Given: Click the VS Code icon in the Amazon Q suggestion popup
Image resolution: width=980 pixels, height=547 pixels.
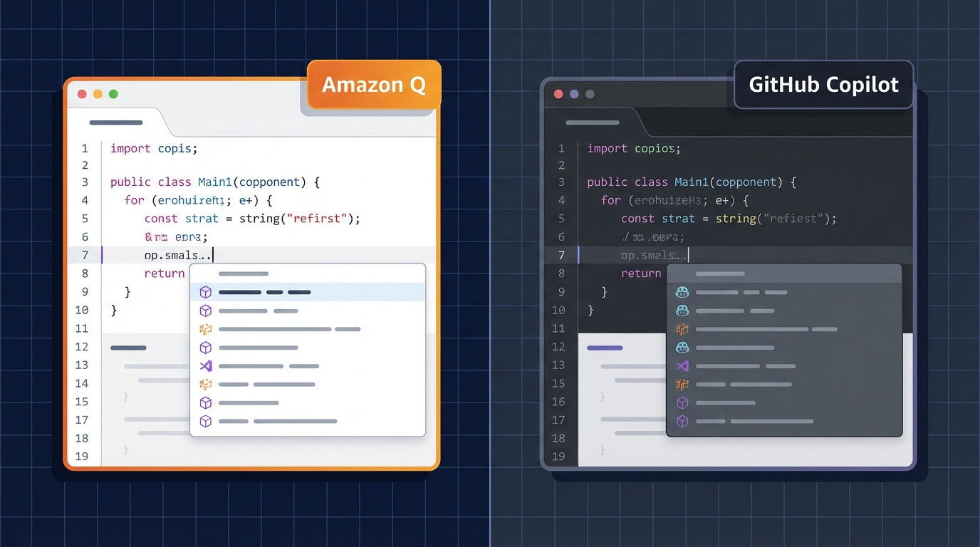Looking at the screenshot, I should point(206,366).
